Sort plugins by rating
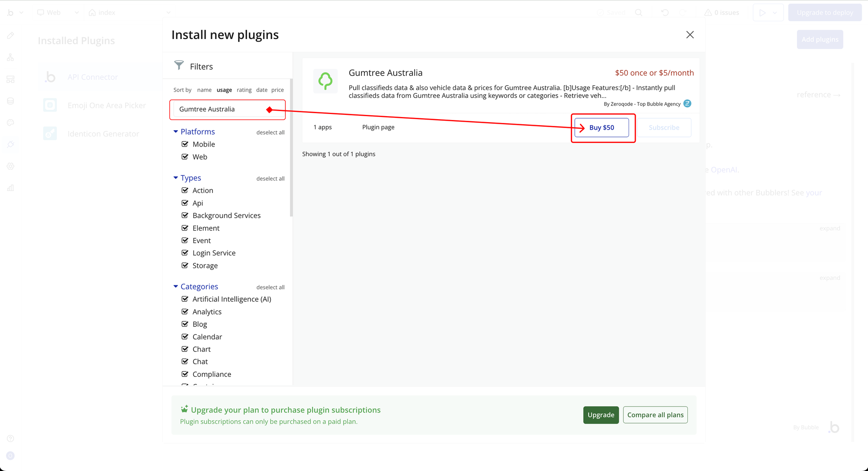The height and width of the screenshot is (471, 868). [x=244, y=90]
